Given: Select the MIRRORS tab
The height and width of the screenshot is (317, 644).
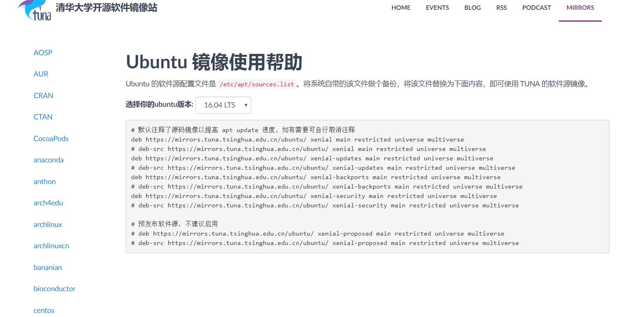Looking at the screenshot, I should coord(580,8).
